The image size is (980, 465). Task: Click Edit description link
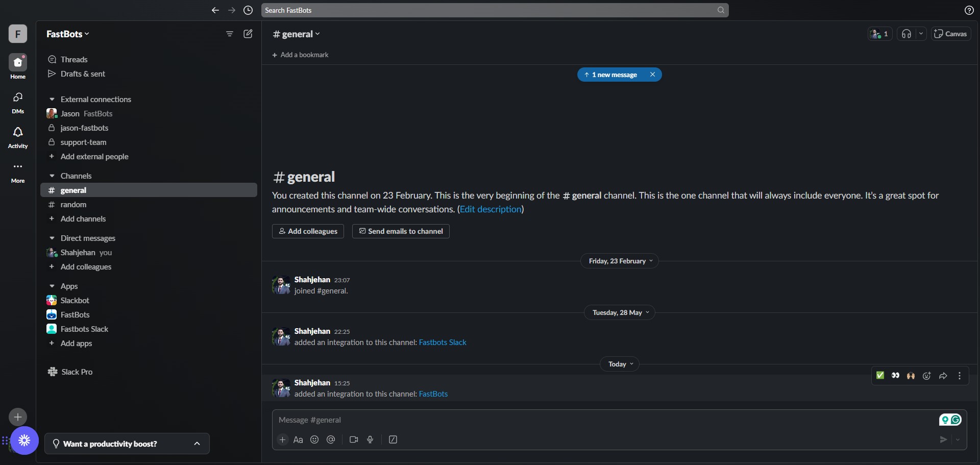pos(491,209)
